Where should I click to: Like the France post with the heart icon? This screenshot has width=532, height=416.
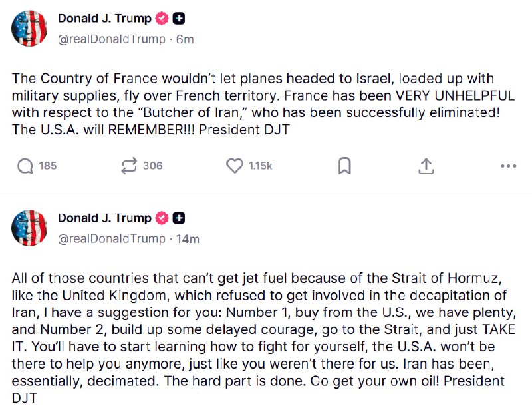click(235, 166)
